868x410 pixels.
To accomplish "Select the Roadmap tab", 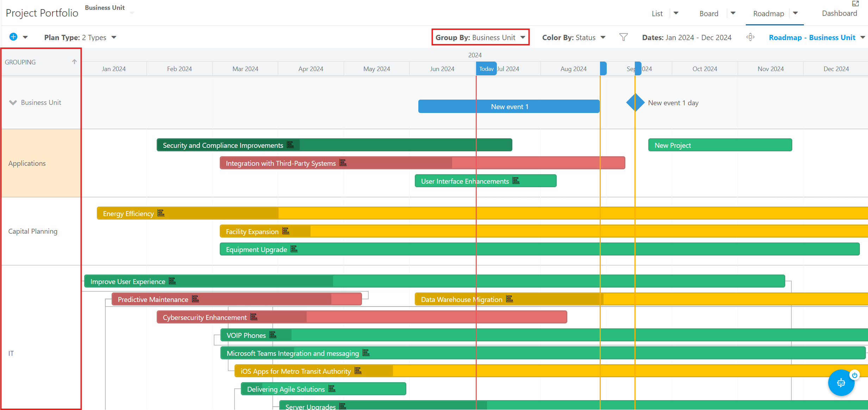I will point(769,13).
